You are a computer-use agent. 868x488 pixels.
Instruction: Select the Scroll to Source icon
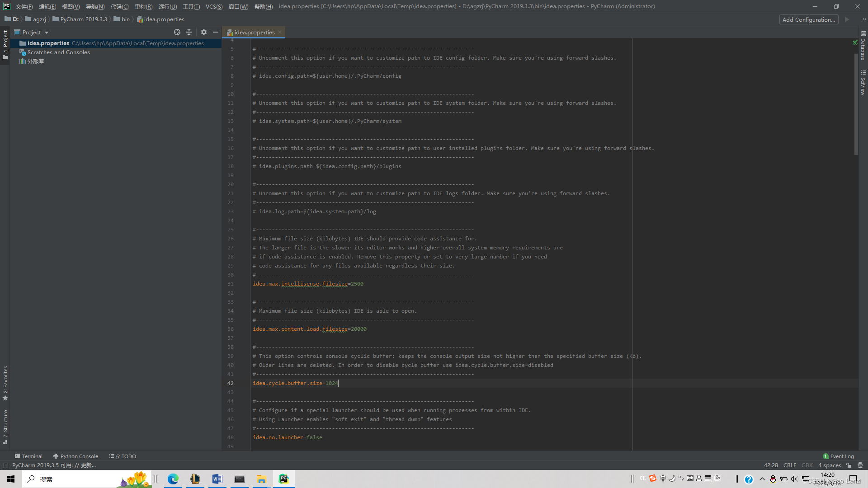pos(177,32)
